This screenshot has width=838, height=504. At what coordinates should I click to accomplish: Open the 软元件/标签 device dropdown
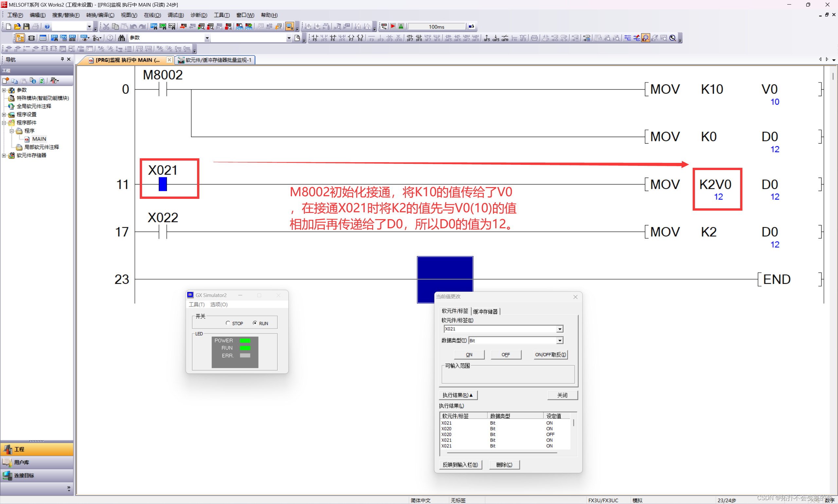[x=559, y=329]
